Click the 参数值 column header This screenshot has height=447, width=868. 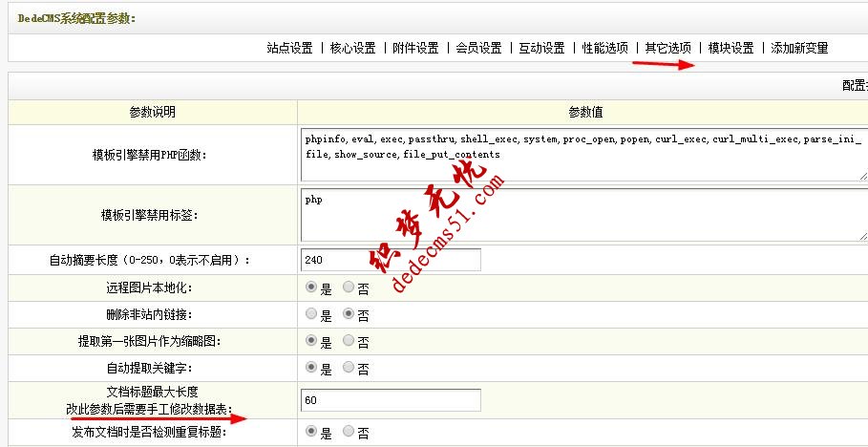click(585, 113)
